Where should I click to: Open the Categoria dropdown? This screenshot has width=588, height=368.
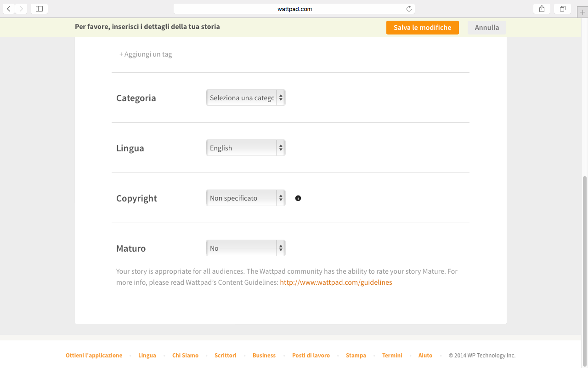pos(245,98)
